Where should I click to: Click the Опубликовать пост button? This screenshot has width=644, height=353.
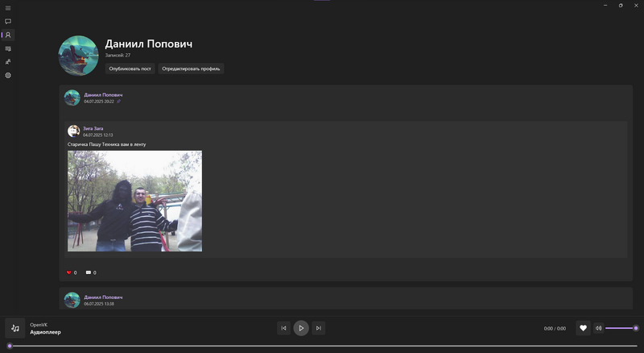130,69
